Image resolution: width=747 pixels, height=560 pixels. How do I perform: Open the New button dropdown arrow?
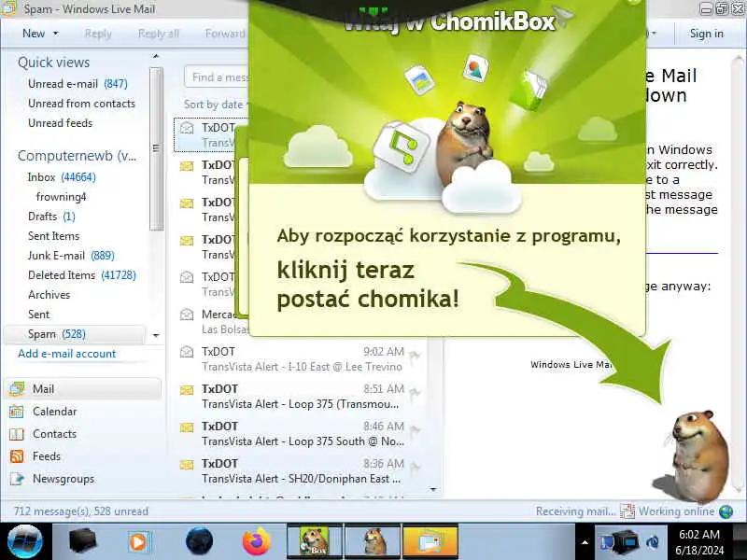pyautogui.click(x=56, y=34)
